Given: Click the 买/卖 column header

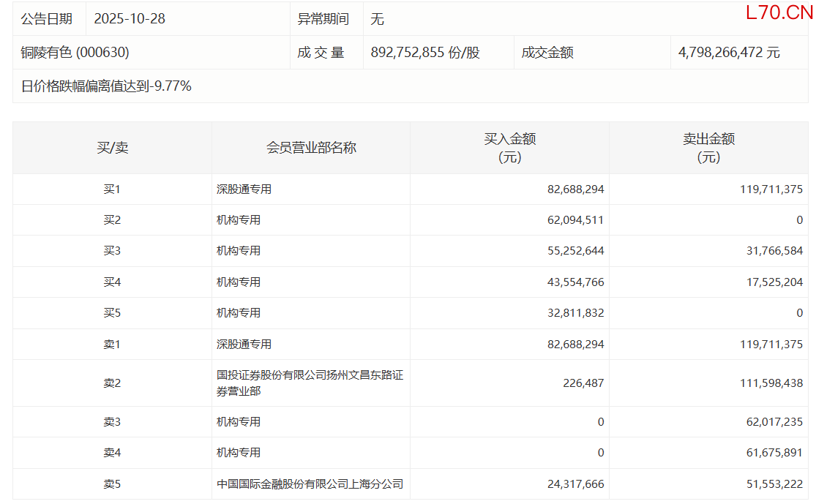Looking at the screenshot, I should point(112,148).
